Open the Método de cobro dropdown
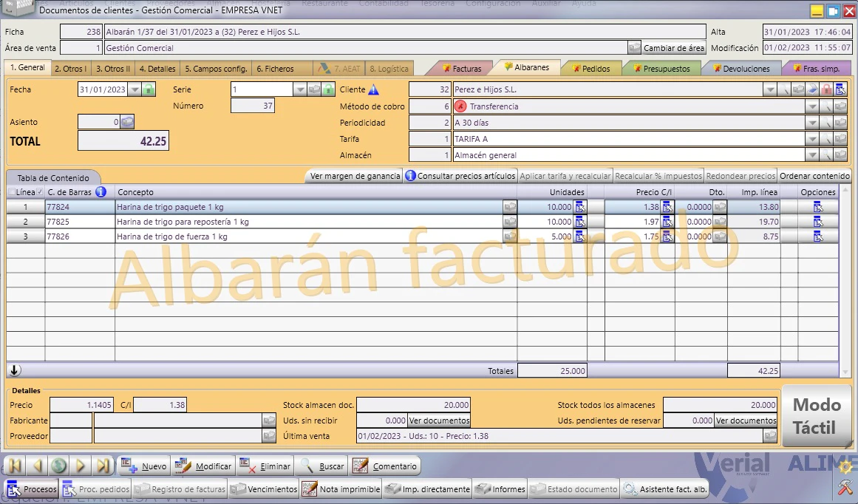Screen dimensions: 858x504 point(812,106)
